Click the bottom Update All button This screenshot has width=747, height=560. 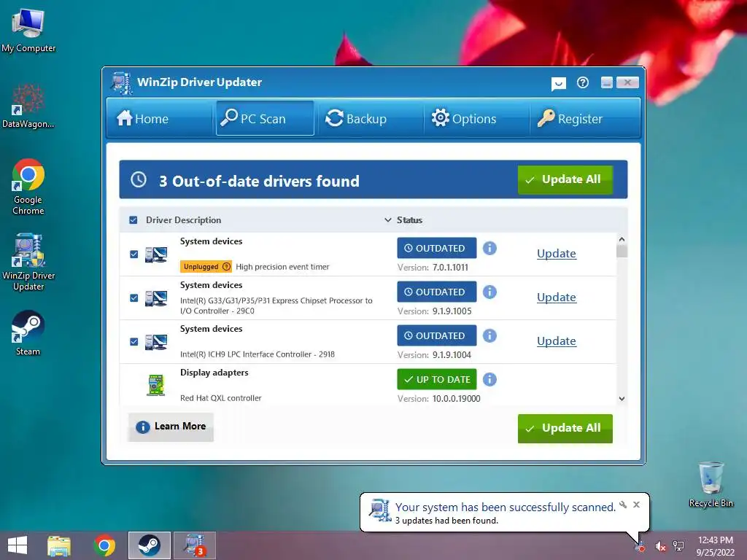click(565, 428)
